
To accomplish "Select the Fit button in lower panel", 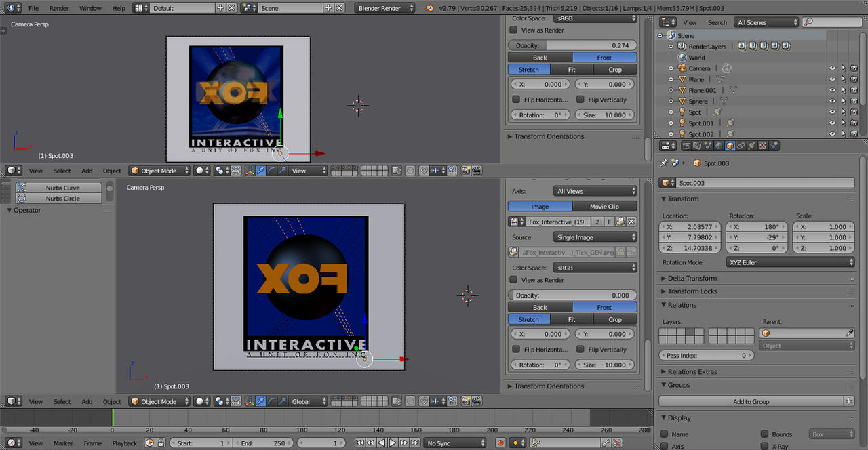I will click(x=572, y=319).
